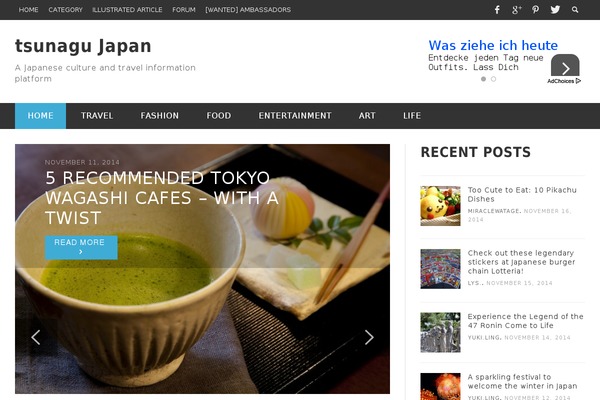
Task: Click the search magnifier icon
Action: tap(575, 10)
